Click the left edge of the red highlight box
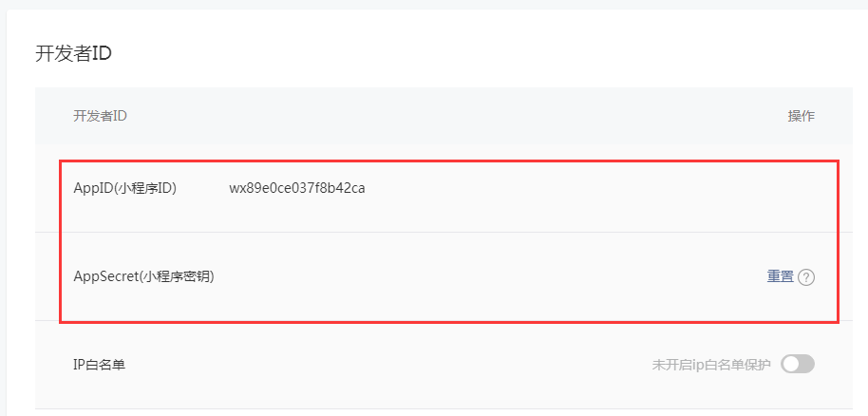 pos(61,242)
